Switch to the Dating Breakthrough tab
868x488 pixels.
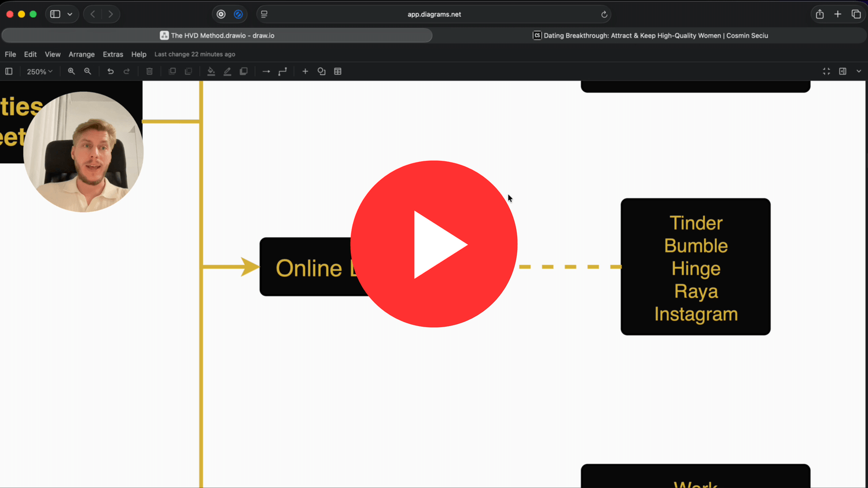[x=650, y=36]
